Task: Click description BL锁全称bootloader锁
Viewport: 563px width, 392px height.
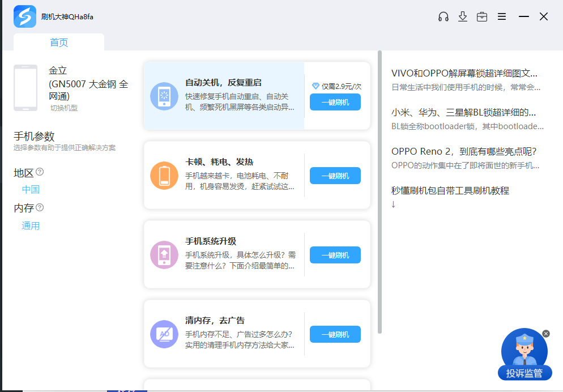Action: (x=467, y=126)
